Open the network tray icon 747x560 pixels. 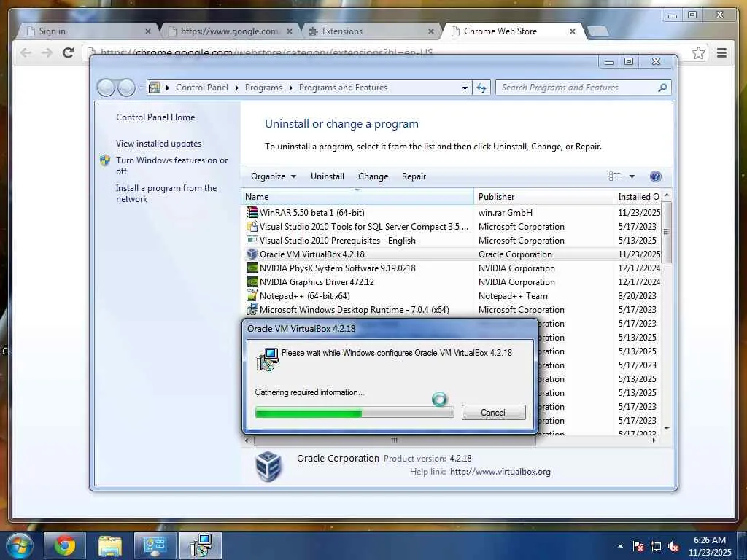pyautogui.click(x=656, y=546)
